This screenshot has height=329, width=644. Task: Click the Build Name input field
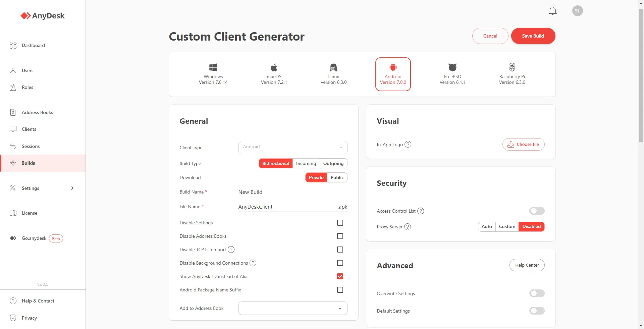pyautogui.click(x=293, y=192)
